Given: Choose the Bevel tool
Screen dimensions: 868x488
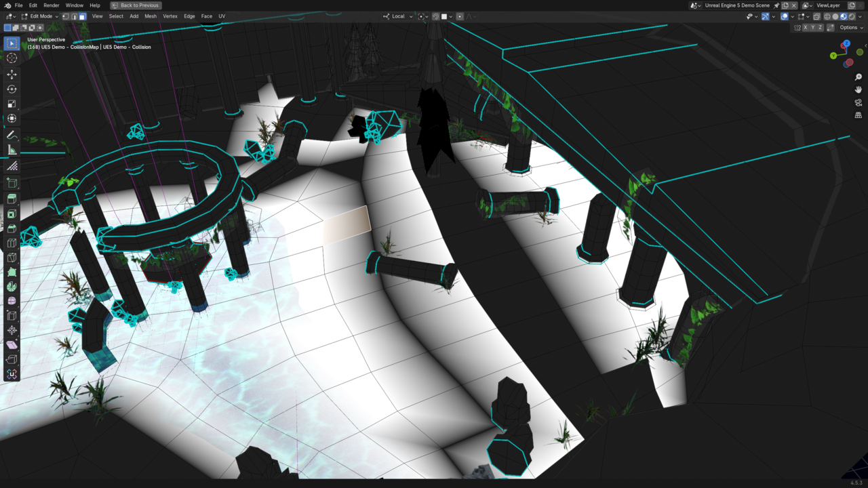Looking at the screenshot, I should pyautogui.click(x=12, y=229).
